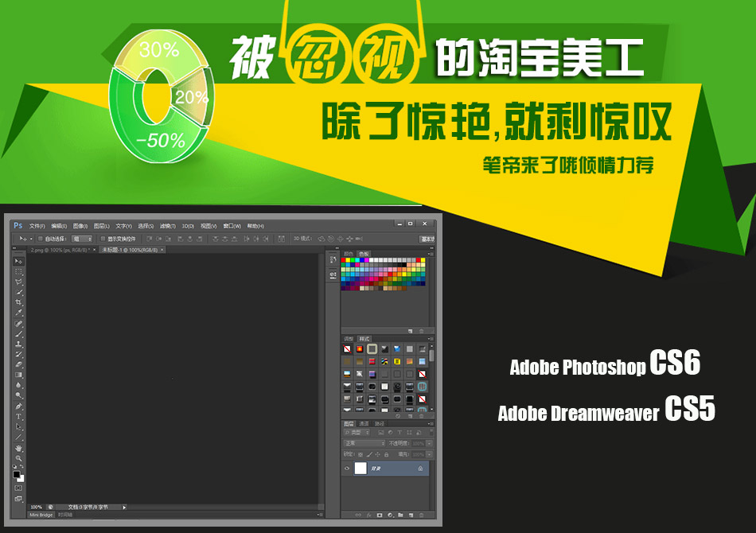Open the 窗口(W) menu
The height and width of the screenshot is (533, 756).
point(232,226)
